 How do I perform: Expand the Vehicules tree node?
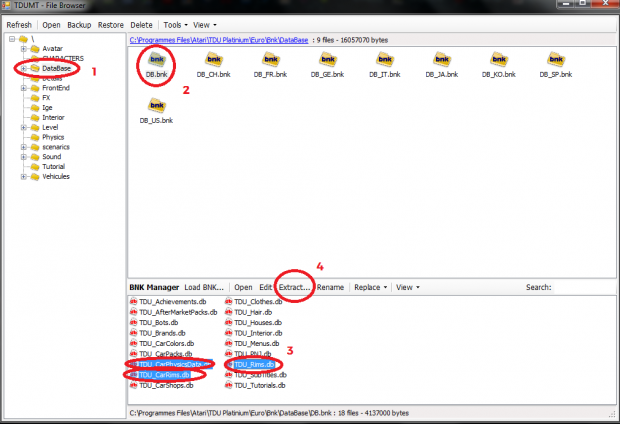pos(22,176)
